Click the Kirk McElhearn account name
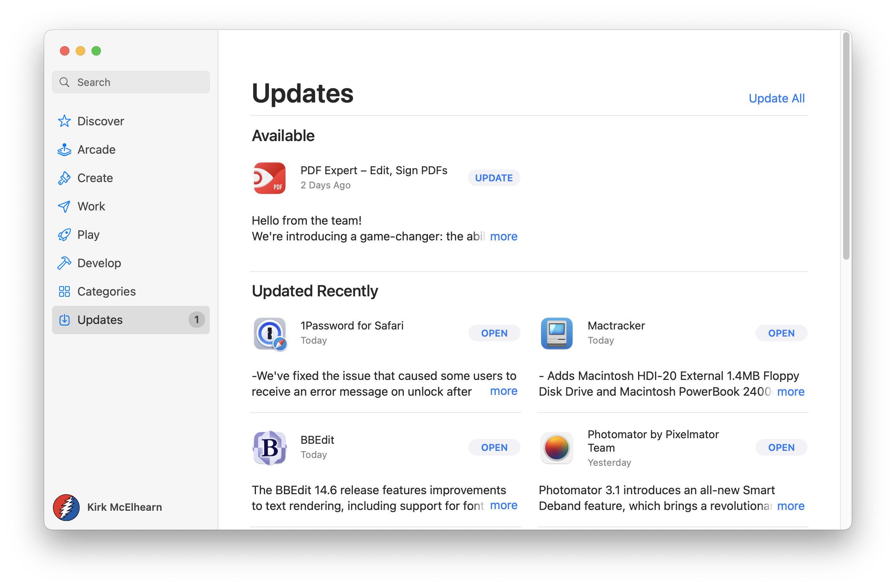896x588 pixels. 125,507
